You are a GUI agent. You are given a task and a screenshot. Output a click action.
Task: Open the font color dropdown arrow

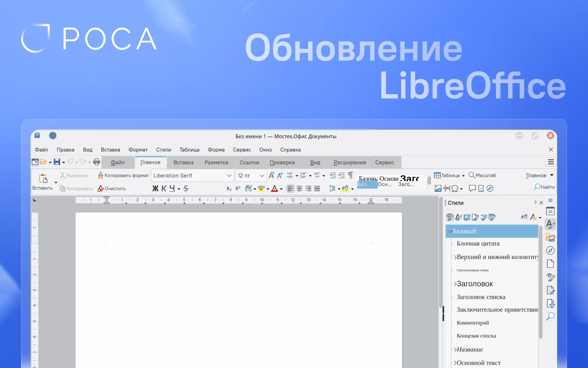[x=281, y=189]
